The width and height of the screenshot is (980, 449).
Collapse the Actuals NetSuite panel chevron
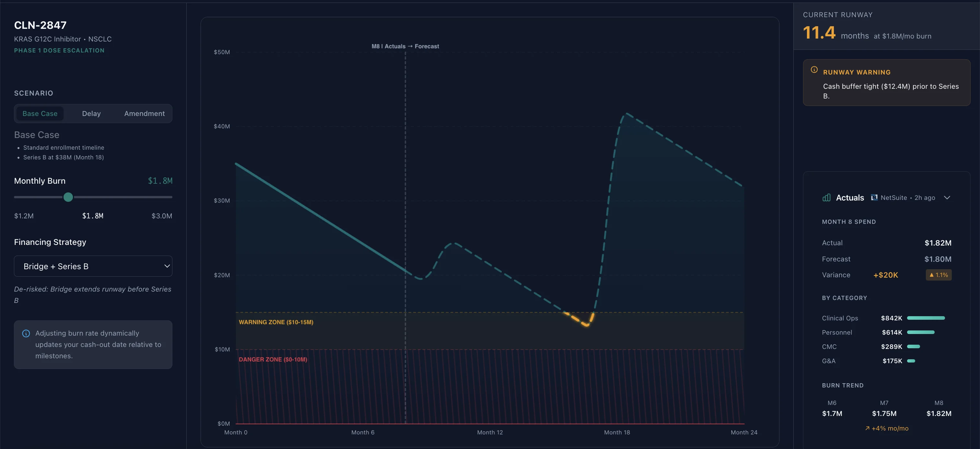point(948,197)
